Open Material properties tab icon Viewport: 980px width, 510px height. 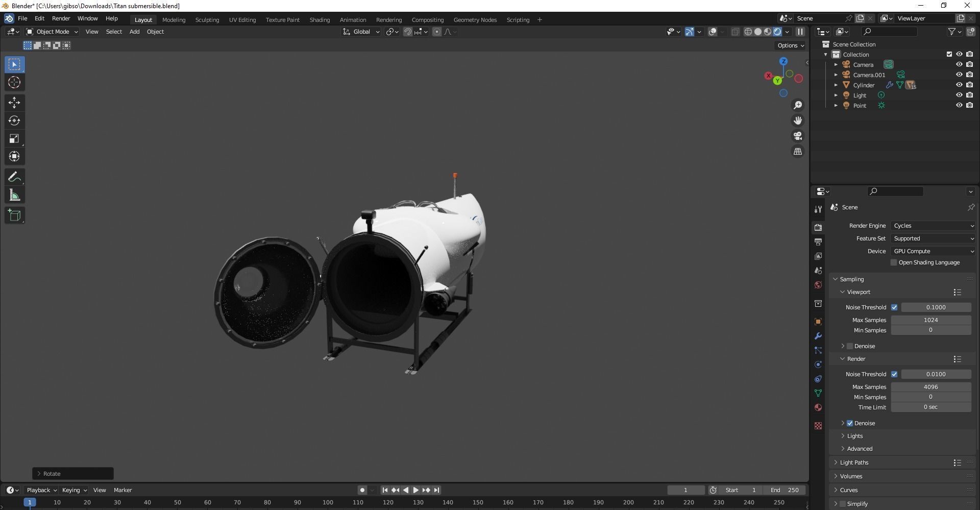pos(818,407)
